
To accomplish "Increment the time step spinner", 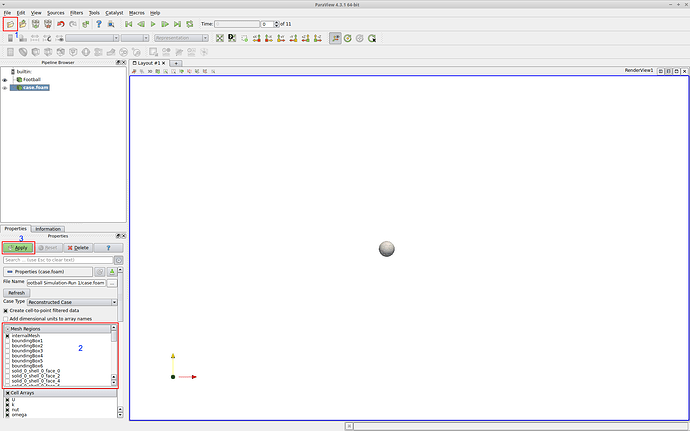I will click(x=277, y=22).
